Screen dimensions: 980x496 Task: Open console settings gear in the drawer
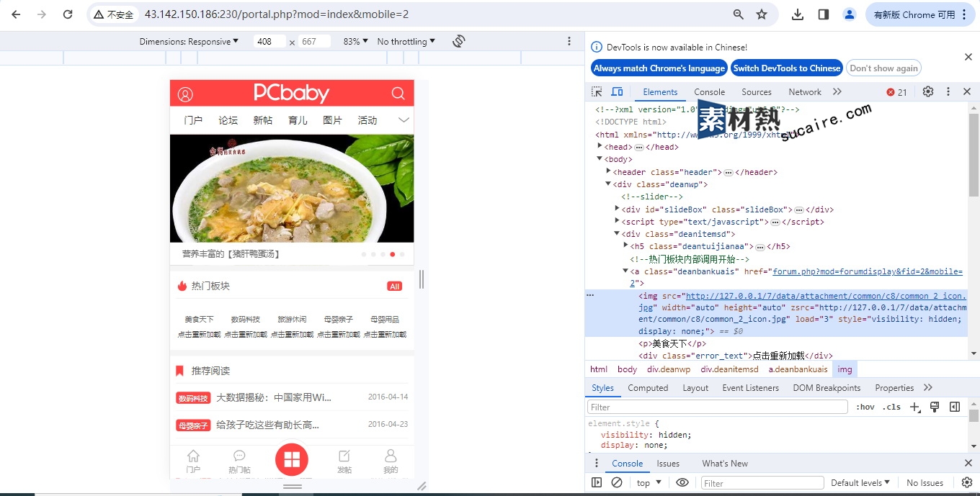(x=967, y=482)
